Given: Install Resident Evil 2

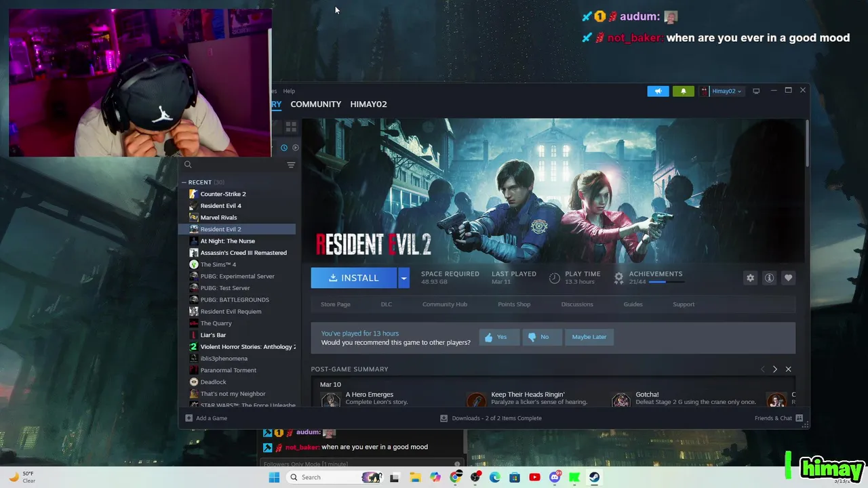Looking at the screenshot, I should pos(354,278).
